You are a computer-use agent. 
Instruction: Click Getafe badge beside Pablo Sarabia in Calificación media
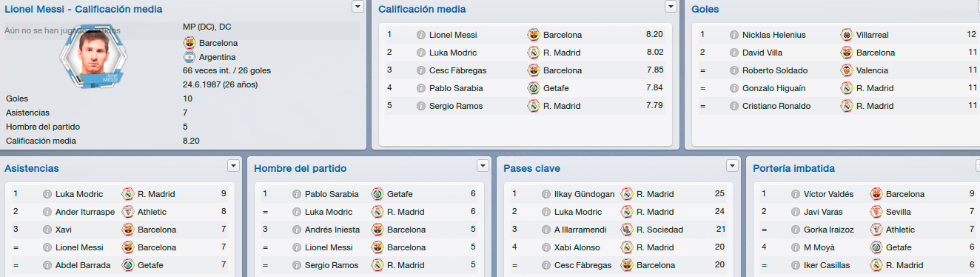[x=533, y=88]
